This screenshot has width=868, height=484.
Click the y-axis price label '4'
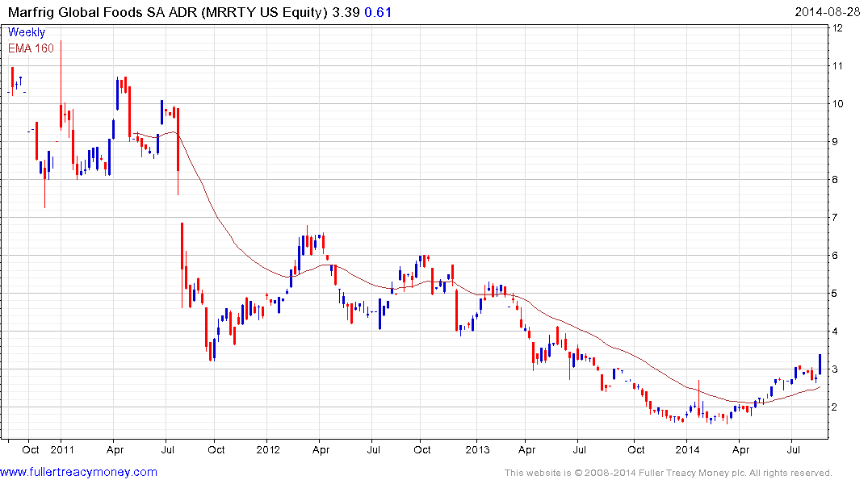836,332
